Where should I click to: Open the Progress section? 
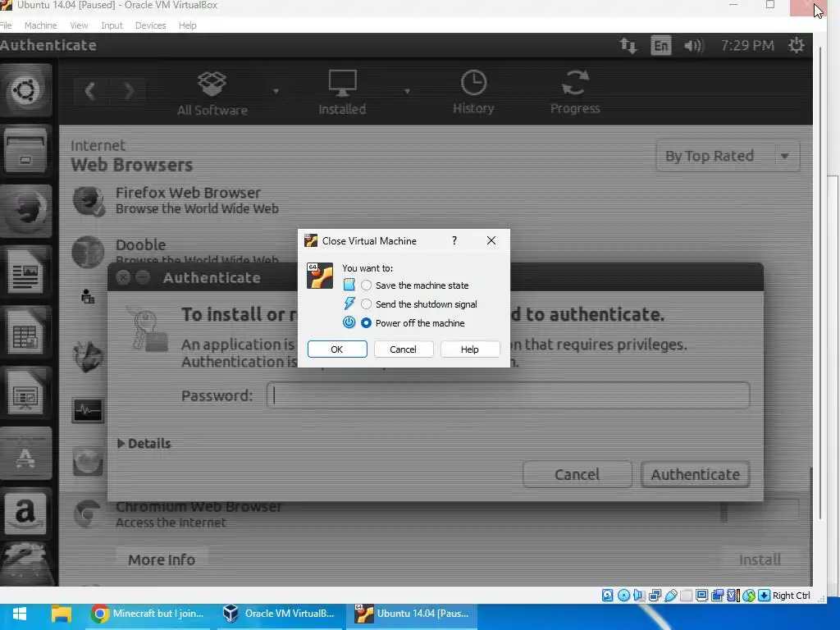[x=575, y=92]
